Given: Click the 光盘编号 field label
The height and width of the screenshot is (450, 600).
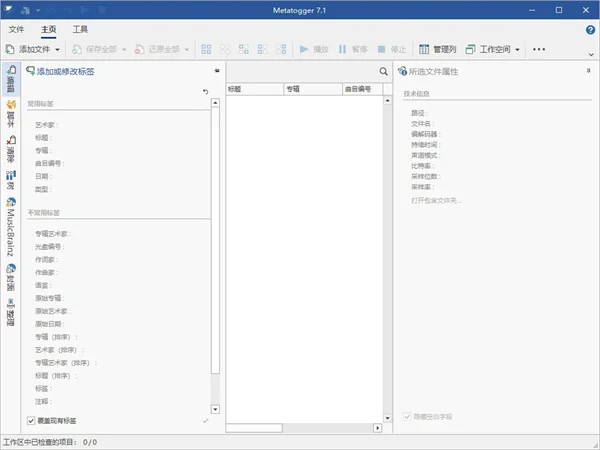Looking at the screenshot, I should pos(49,246).
